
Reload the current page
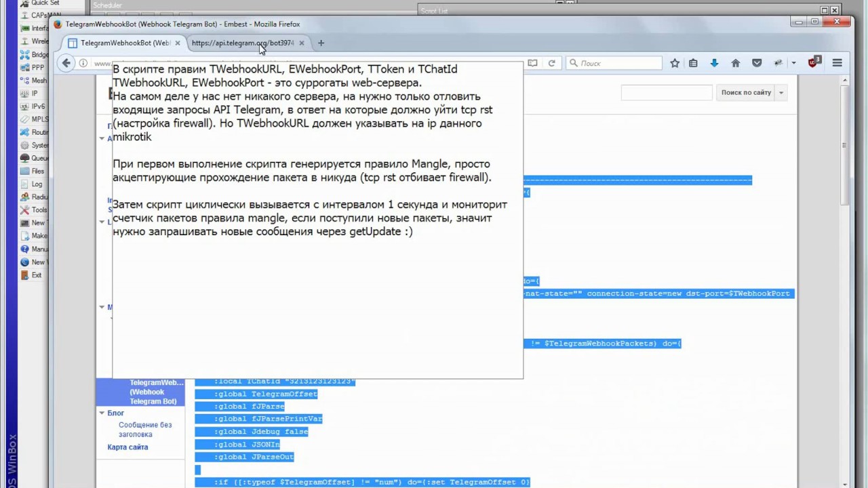pyautogui.click(x=552, y=63)
